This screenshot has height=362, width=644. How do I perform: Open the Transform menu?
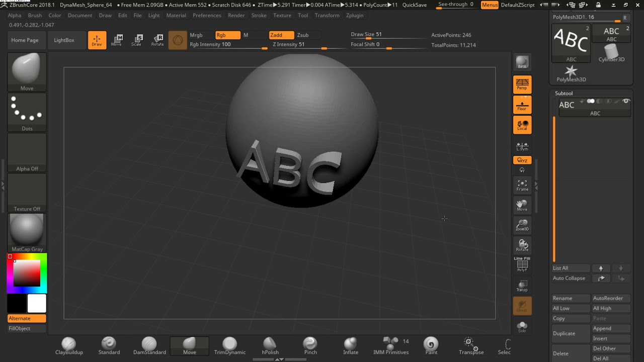[x=327, y=16]
